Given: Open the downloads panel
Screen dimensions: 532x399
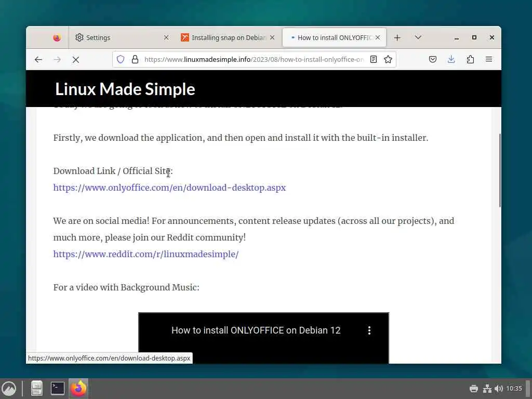Looking at the screenshot, I should coord(451,59).
